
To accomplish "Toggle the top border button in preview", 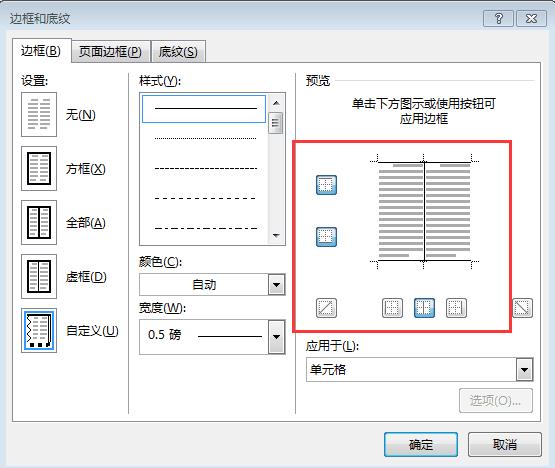I will click(326, 185).
